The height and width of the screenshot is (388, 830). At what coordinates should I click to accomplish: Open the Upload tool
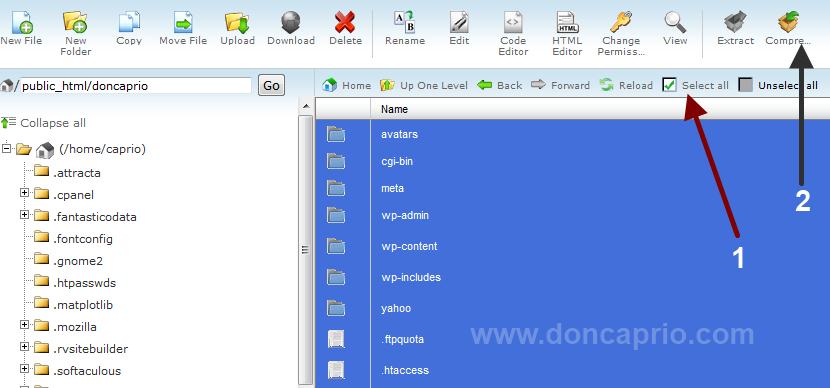coord(237,29)
